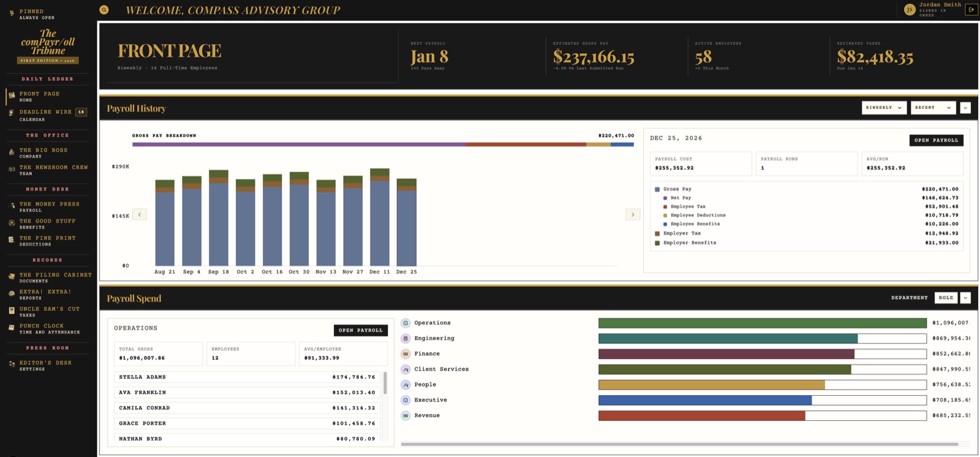Click the Deadline Wire calendar icon
The image size is (980, 457).
pyautogui.click(x=12, y=113)
